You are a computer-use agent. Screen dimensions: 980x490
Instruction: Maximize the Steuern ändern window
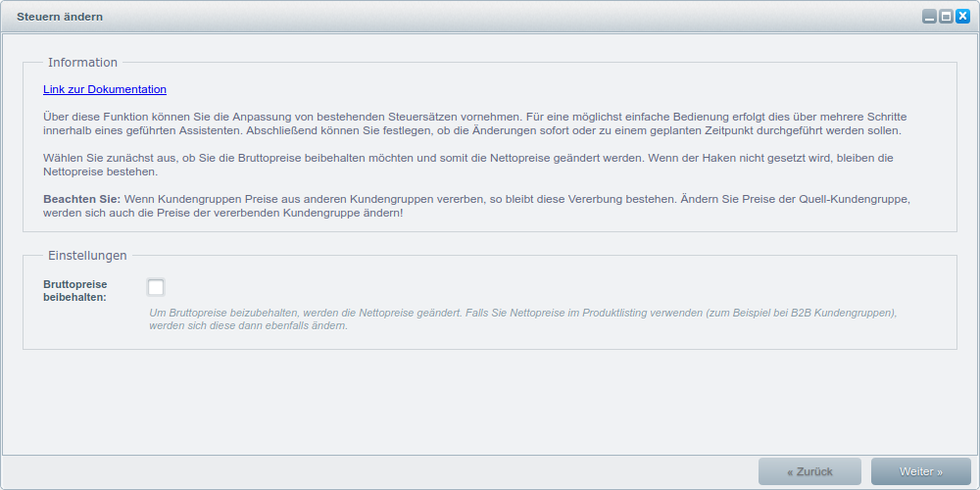point(947,17)
